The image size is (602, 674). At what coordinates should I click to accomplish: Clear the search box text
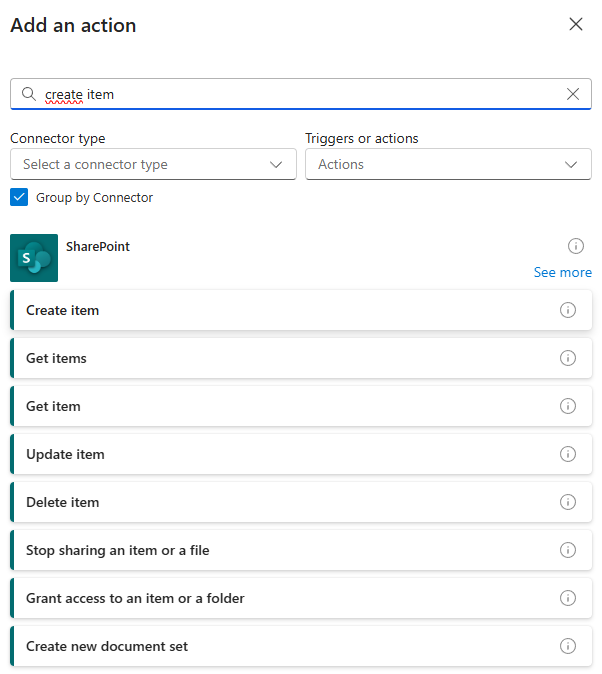(573, 94)
